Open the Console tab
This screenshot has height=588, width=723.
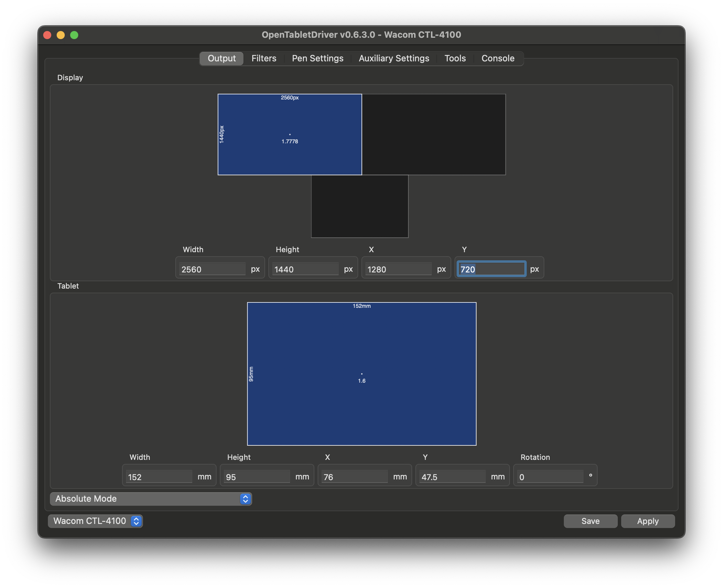(497, 58)
